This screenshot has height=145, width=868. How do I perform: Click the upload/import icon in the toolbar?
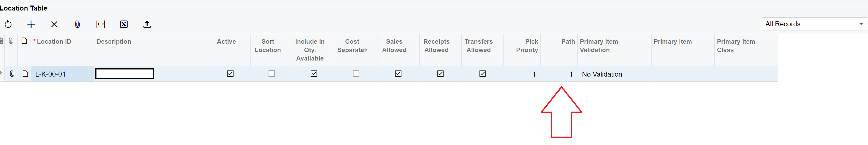(x=147, y=24)
